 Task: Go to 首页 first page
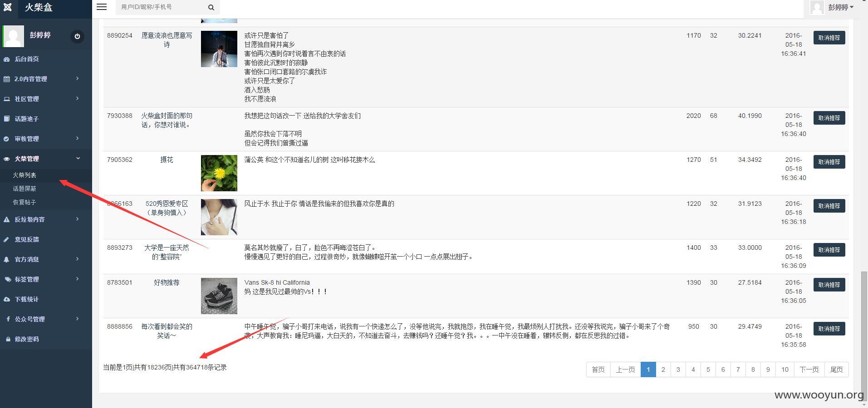(x=598, y=369)
